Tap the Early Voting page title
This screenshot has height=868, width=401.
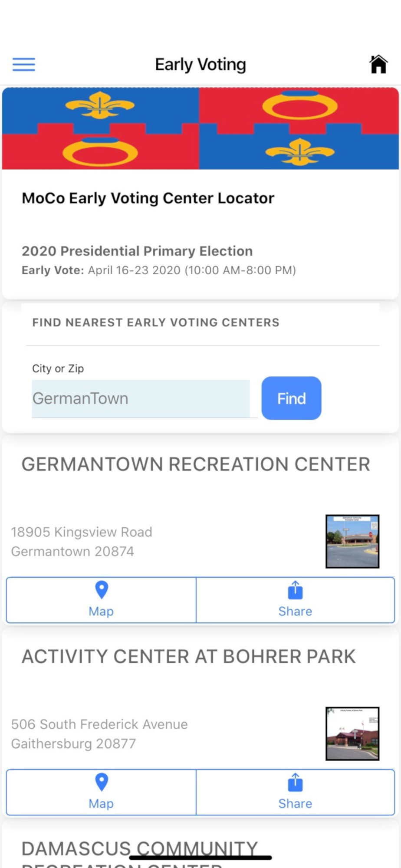pyautogui.click(x=200, y=64)
